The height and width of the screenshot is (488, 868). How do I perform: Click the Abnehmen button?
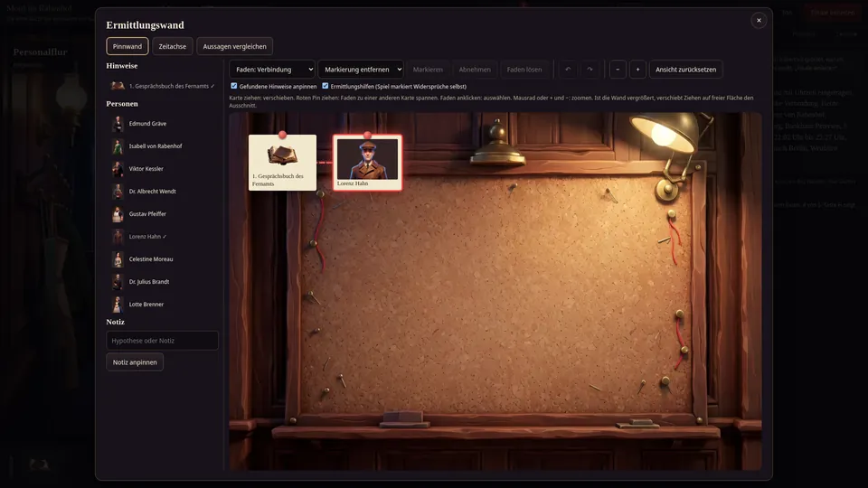pos(475,70)
